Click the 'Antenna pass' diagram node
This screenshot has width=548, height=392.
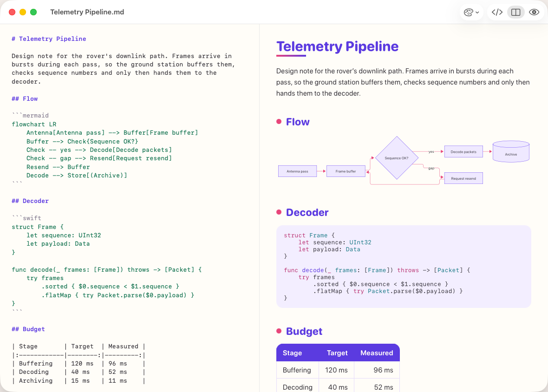[x=297, y=171]
